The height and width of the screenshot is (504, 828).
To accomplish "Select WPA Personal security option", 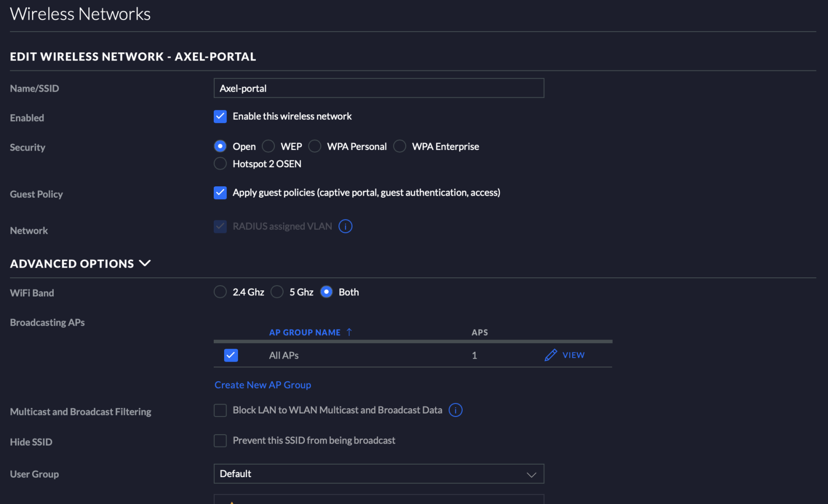I will click(315, 146).
